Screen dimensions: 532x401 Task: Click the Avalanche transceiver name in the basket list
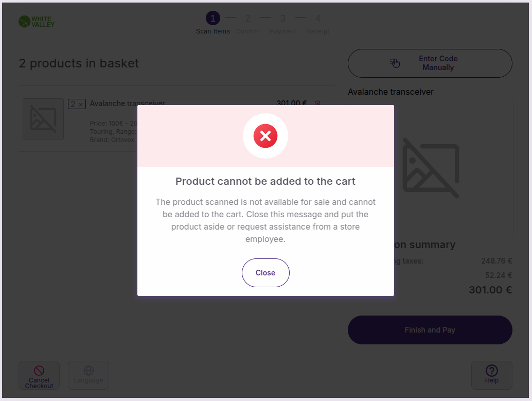(x=127, y=103)
